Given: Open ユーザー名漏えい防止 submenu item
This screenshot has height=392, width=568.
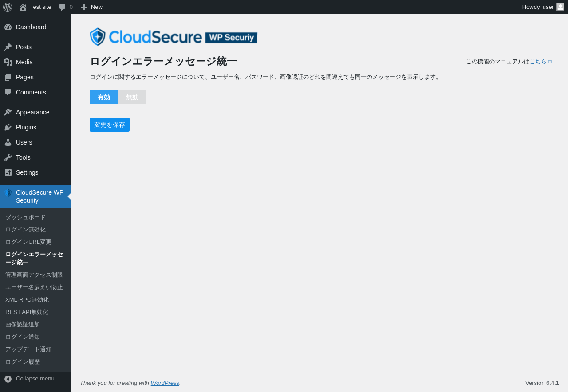Looking at the screenshot, I should [34, 287].
